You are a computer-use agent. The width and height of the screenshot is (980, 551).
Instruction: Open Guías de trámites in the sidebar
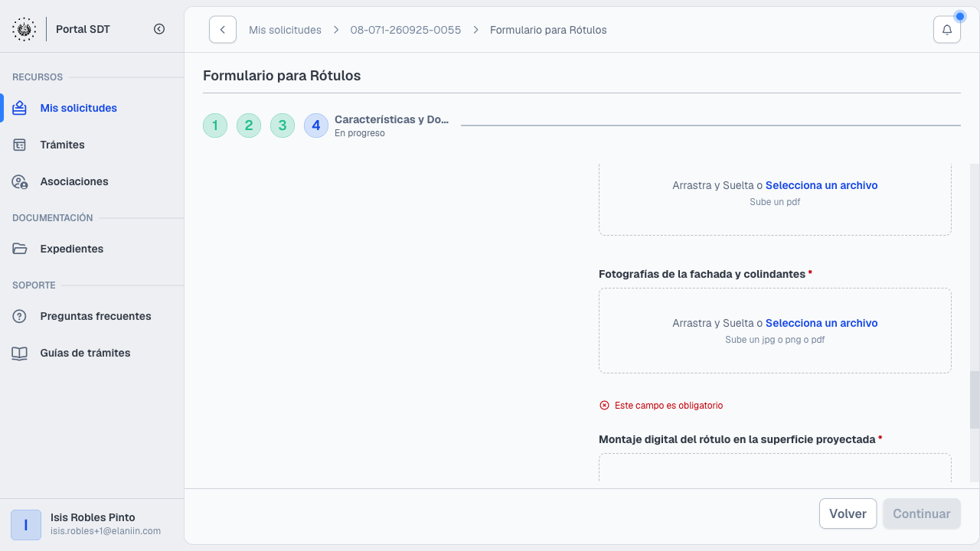85,353
